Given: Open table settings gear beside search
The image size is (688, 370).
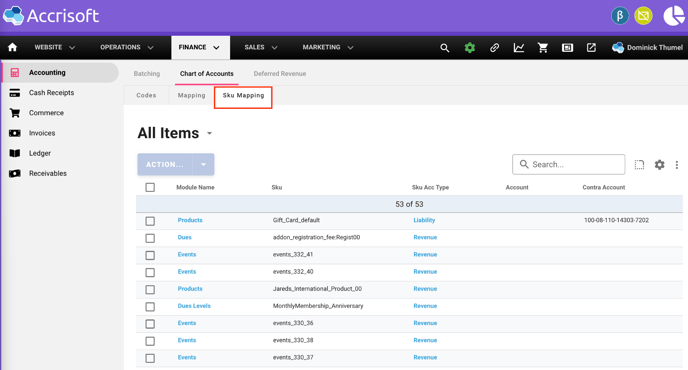Looking at the screenshot, I should point(659,165).
